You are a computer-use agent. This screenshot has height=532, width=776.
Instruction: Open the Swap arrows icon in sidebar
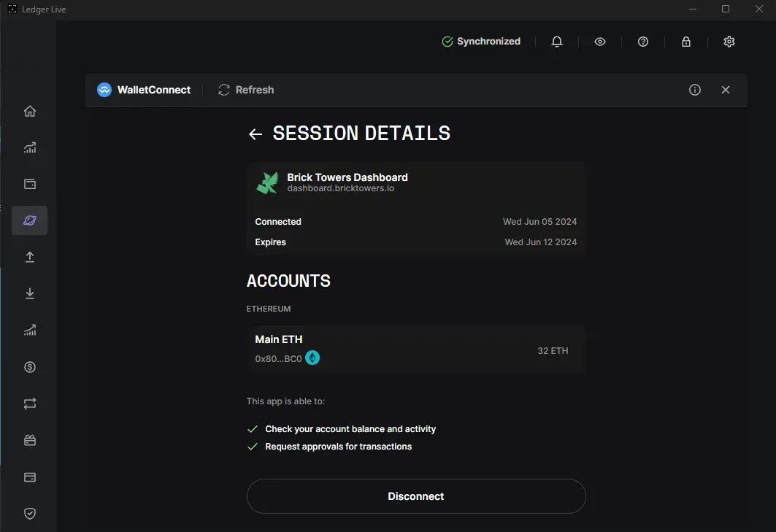tap(30, 404)
